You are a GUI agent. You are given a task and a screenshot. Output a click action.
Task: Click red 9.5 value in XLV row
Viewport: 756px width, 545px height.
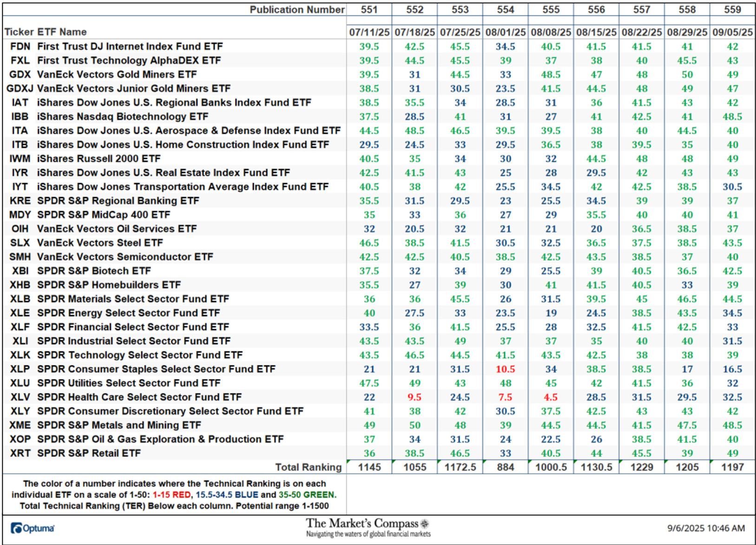tap(414, 397)
